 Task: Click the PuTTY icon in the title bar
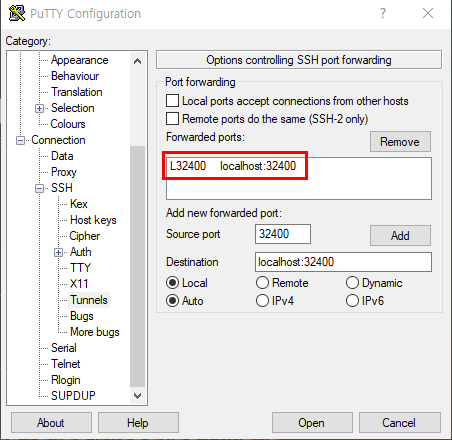tap(17, 13)
